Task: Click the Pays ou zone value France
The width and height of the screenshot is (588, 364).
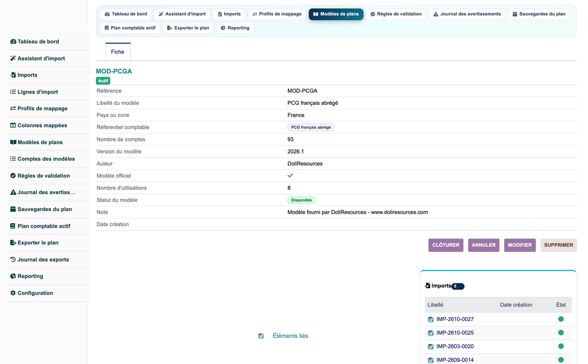Action: pos(296,115)
